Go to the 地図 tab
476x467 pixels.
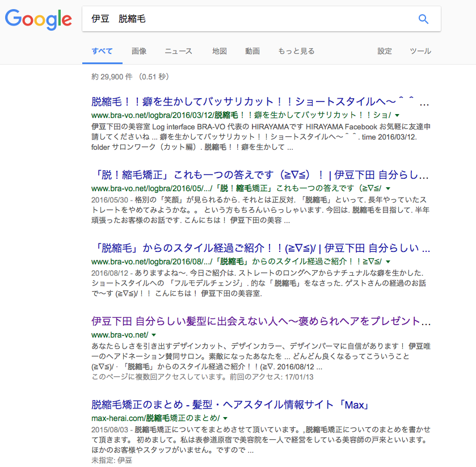tap(220, 51)
